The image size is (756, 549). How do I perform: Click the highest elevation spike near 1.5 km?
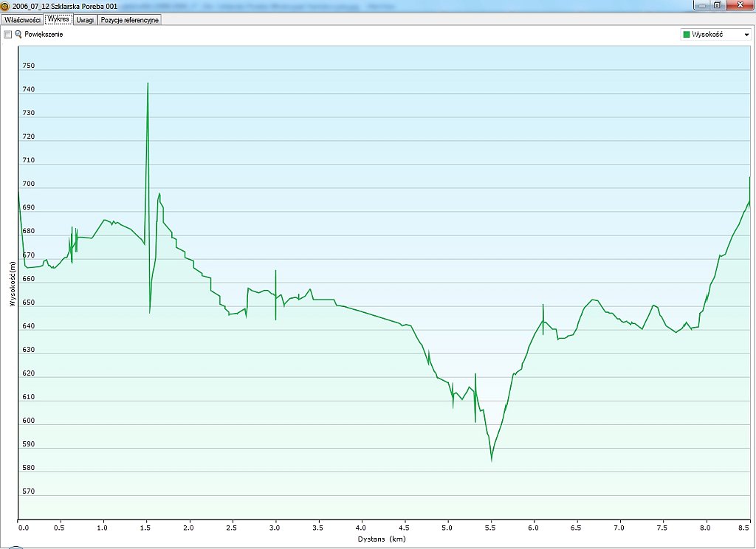(148, 83)
